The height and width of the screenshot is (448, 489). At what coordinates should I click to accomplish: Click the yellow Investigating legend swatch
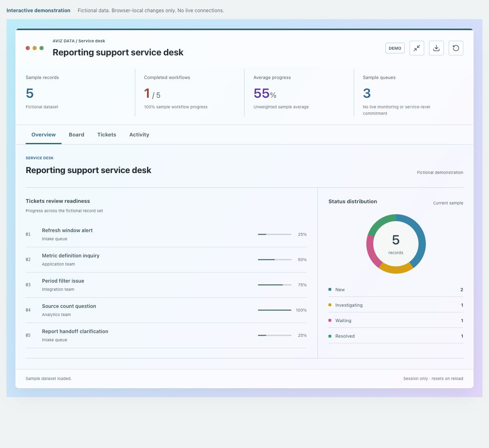pyautogui.click(x=330, y=305)
